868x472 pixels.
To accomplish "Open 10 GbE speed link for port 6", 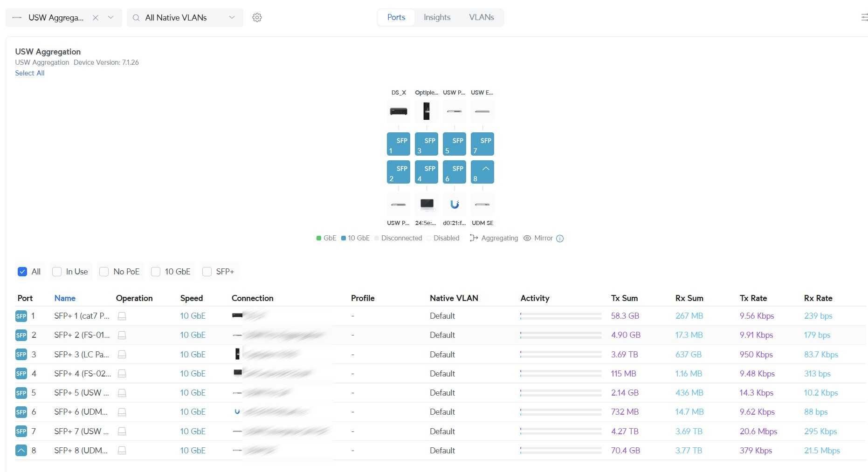I will (x=193, y=412).
